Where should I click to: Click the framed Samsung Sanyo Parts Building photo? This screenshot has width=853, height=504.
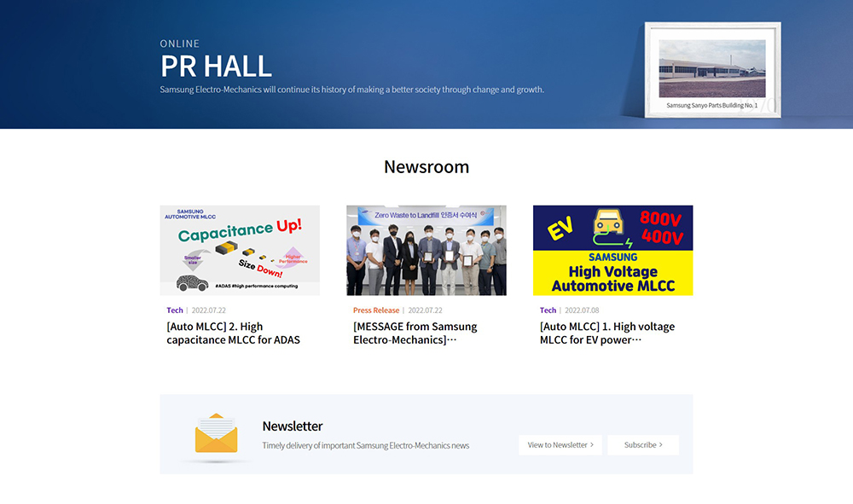click(x=712, y=70)
